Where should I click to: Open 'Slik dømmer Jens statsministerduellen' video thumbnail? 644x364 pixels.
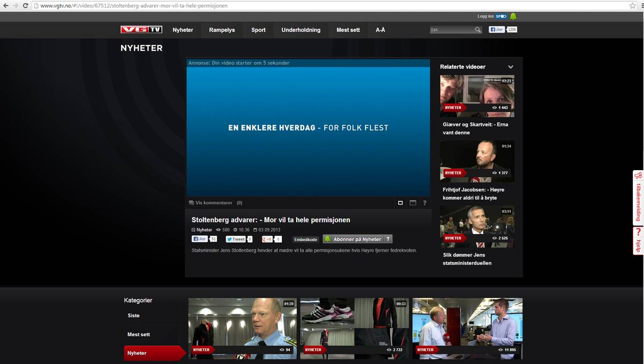pos(477,227)
